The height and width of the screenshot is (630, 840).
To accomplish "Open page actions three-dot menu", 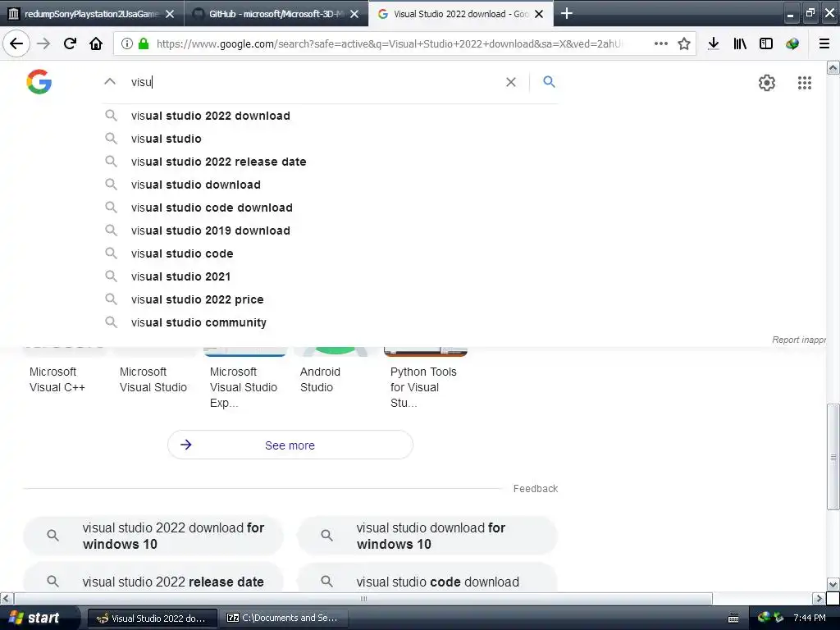I will (x=661, y=43).
